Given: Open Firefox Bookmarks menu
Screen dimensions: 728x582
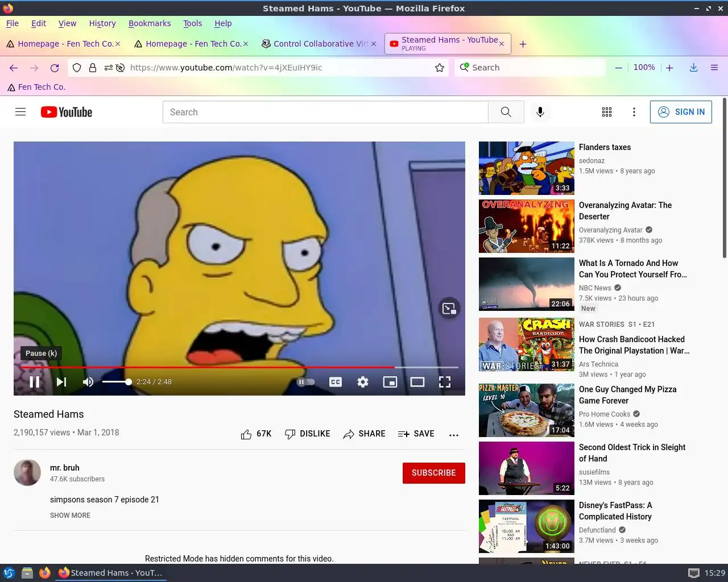Looking at the screenshot, I should click(x=150, y=23).
